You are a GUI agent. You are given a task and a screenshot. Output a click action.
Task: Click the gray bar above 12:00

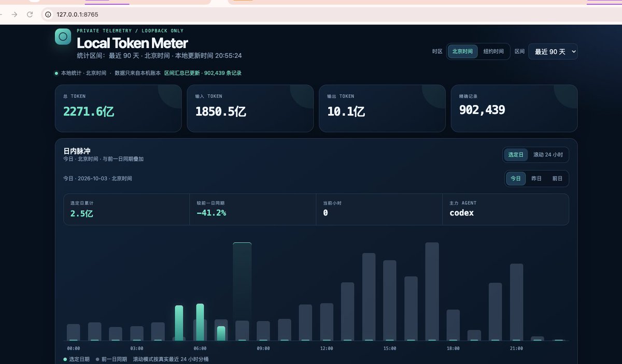point(327,322)
